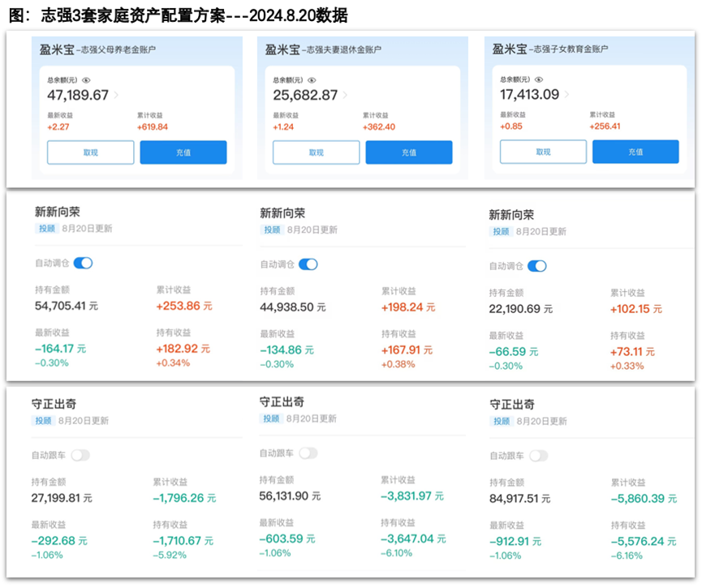This screenshot has height=588, width=702.
Task: Enable 自动跟车 switch for 56,131.90 holding
Action: point(308,453)
